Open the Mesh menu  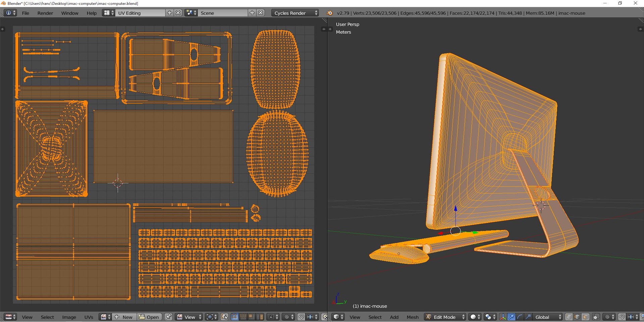(x=413, y=317)
